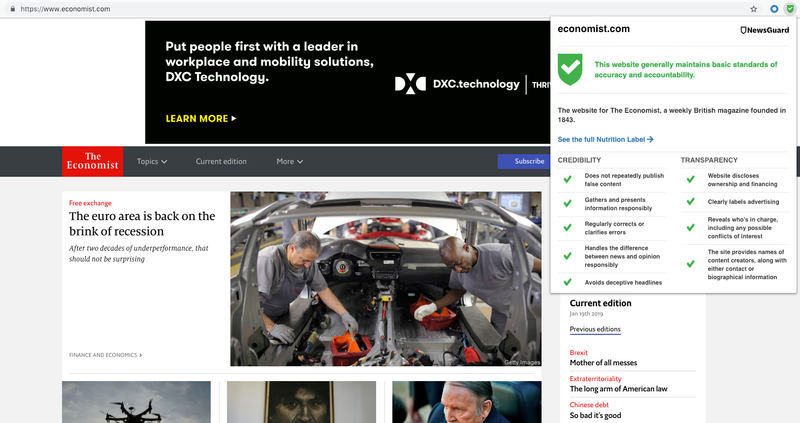Click checkmark next to 'Regularly corrects or clarifies errors'
This screenshot has width=800, height=423.
(567, 228)
